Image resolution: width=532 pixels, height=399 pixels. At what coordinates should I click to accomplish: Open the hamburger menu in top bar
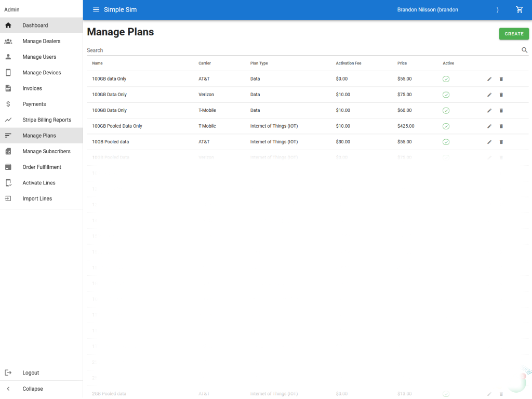point(96,10)
